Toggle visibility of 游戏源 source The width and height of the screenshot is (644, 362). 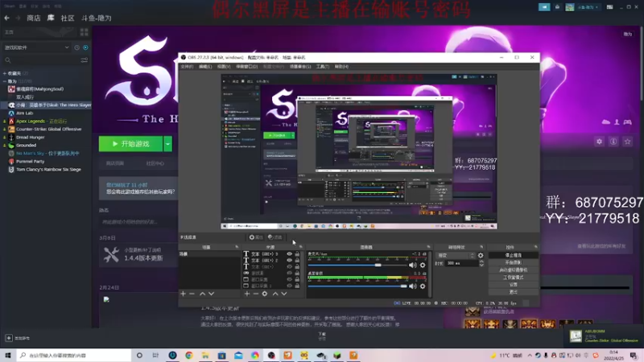click(x=290, y=273)
